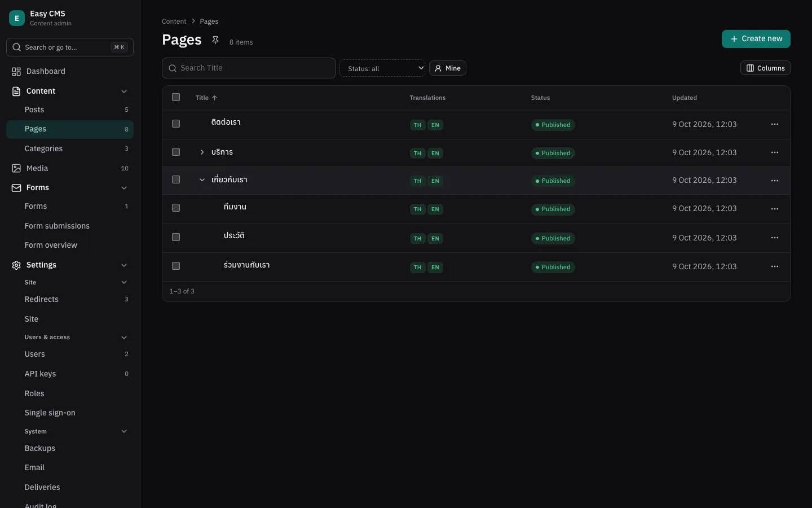The image size is (812, 508).
Task: Open row actions menu for ประวัติ
Action: (775, 238)
